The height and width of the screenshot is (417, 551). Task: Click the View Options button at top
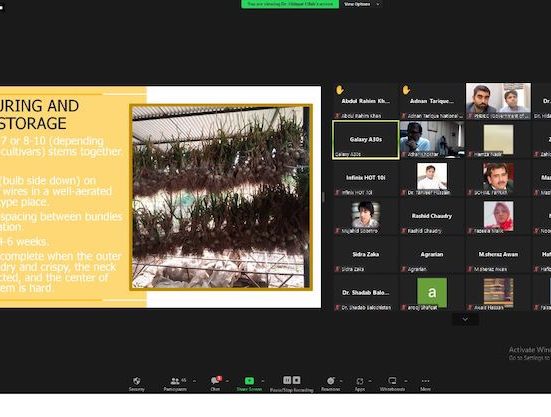tap(357, 4)
